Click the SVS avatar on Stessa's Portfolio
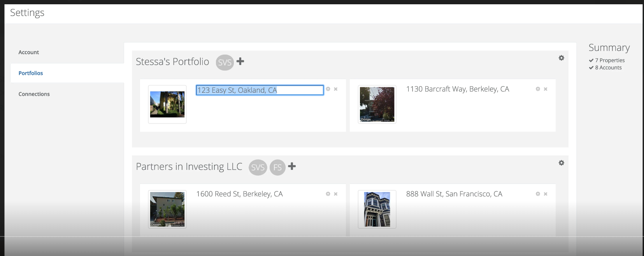The width and height of the screenshot is (644, 256). point(225,62)
